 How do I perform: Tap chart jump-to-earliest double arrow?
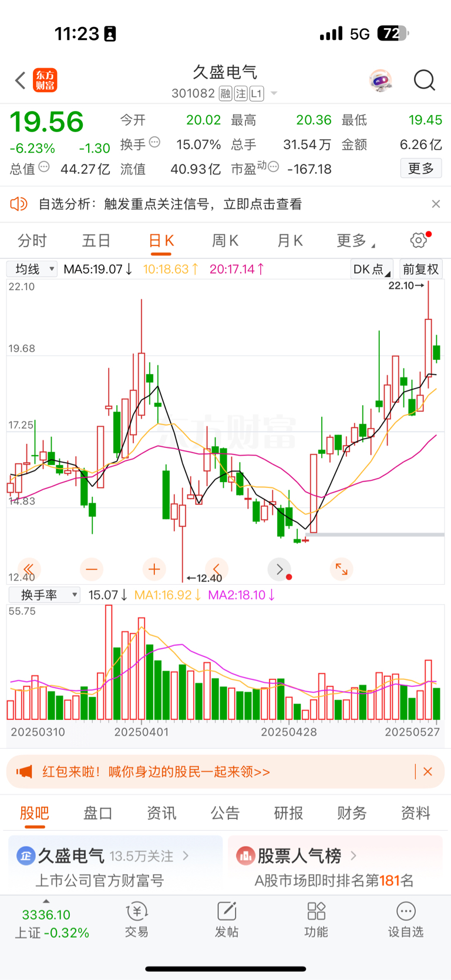pos(28,569)
